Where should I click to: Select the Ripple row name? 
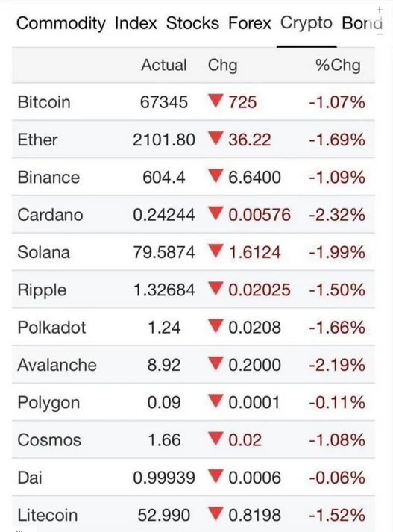click(x=42, y=291)
